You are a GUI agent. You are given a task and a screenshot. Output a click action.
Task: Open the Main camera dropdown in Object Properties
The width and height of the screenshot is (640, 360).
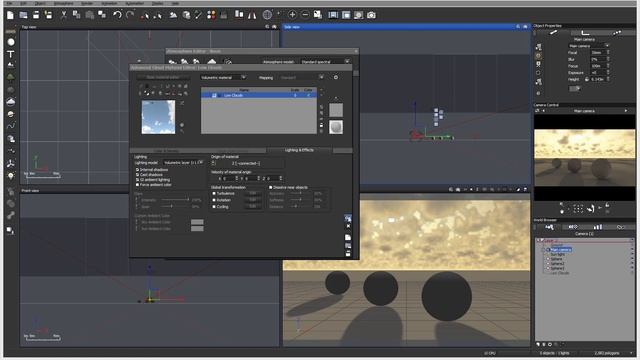click(589, 46)
